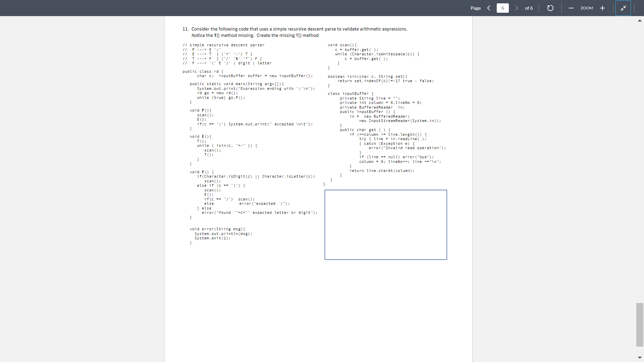Click the 'public class rd {' line
Image resolution: width=644 pixels, height=362 pixels.
tap(203, 71)
